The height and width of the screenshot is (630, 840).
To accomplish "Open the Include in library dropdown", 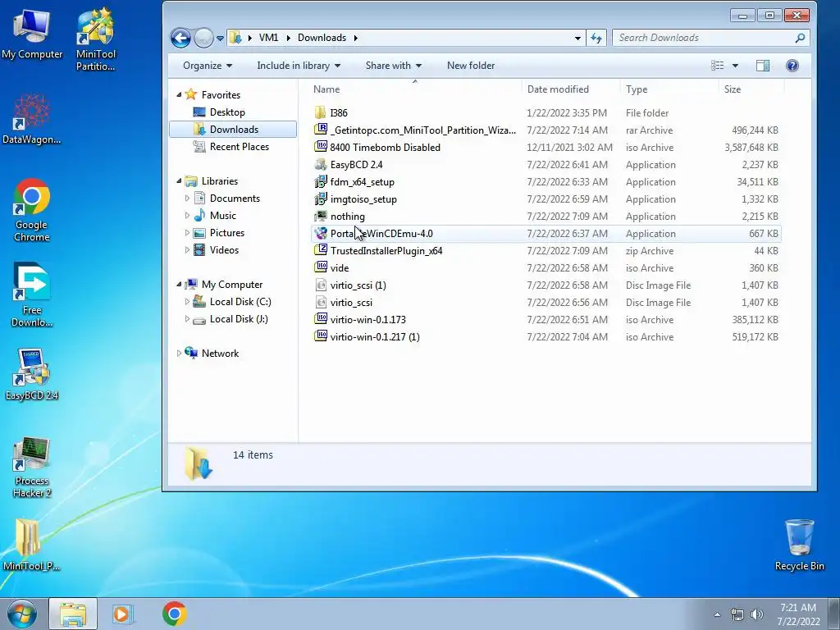I will pyautogui.click(x=299, y=66).
